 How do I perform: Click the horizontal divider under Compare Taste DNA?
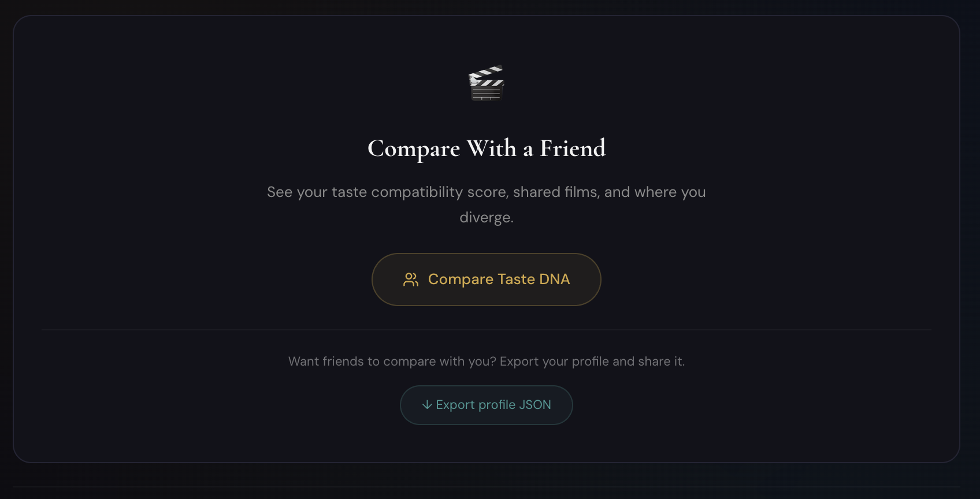[486, 329]
